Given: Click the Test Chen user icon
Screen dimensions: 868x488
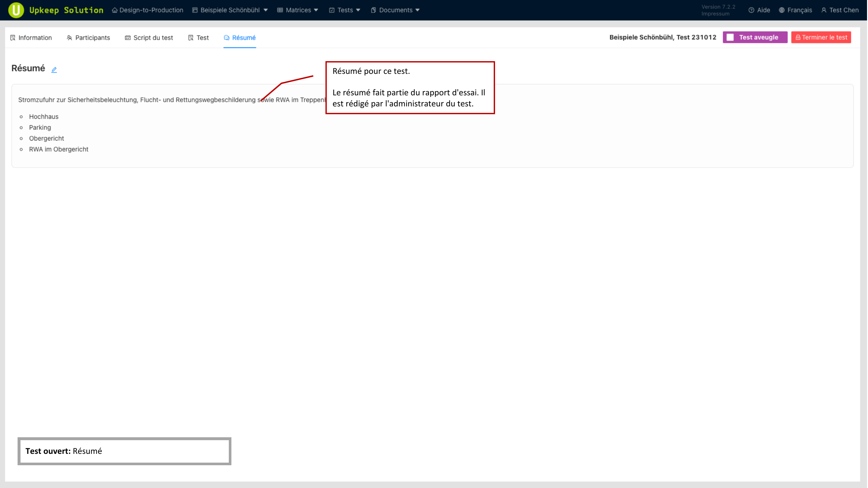Looking at the screenshot, I should pos(824,10).
